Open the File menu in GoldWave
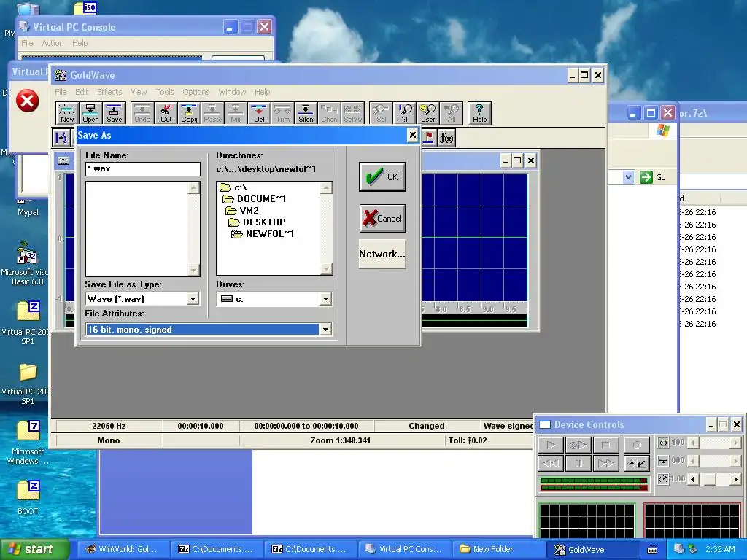The width and height of the screenshot is (747, 560). click(x=61, y=92)
